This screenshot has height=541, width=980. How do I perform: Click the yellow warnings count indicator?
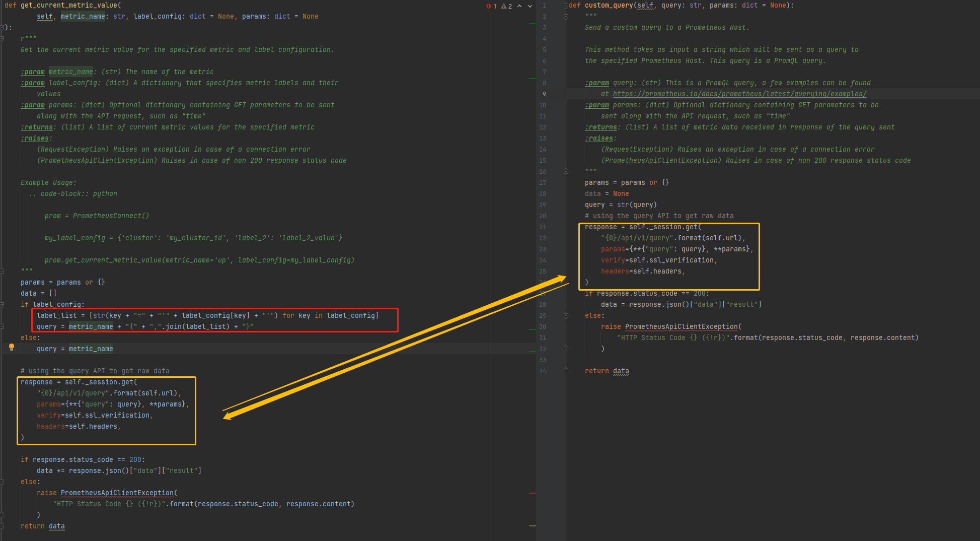[506, 6]
